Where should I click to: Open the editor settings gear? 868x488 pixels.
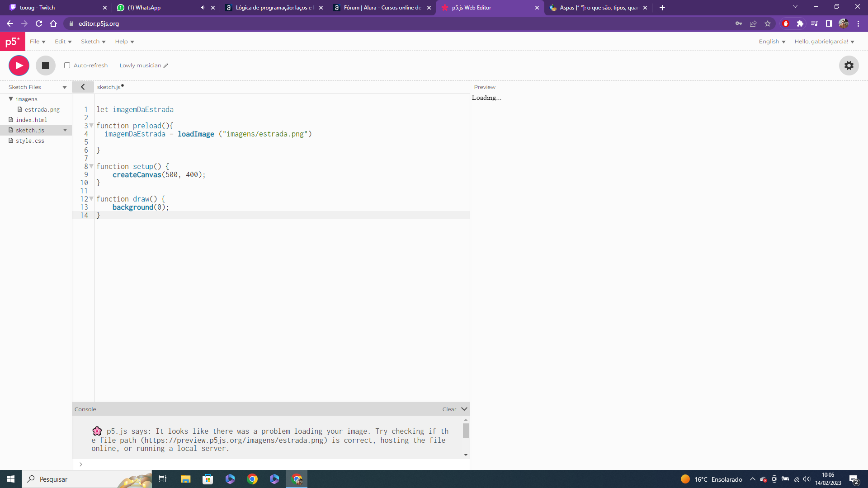[849, 66]
